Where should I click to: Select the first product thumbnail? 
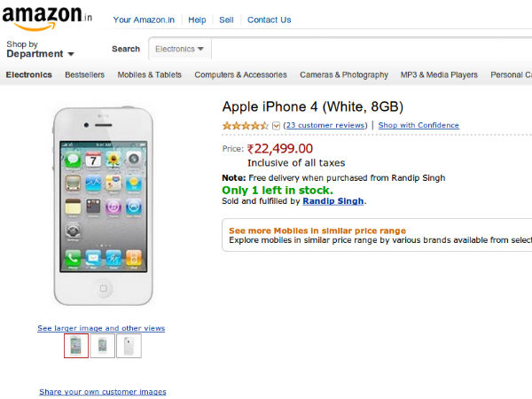point(76,345)
